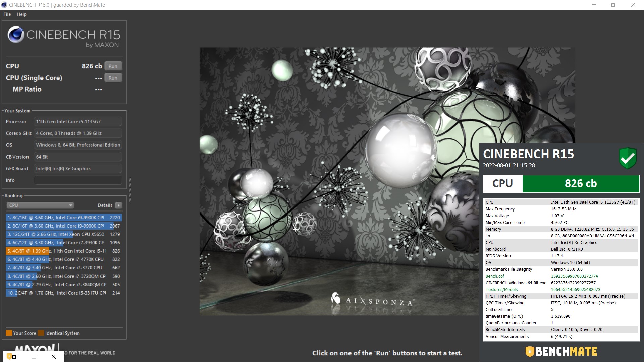Screen dimensions: 644x362
Task: Select ranking entry Core i7-3720QM
Action: (x=64, y=276)
